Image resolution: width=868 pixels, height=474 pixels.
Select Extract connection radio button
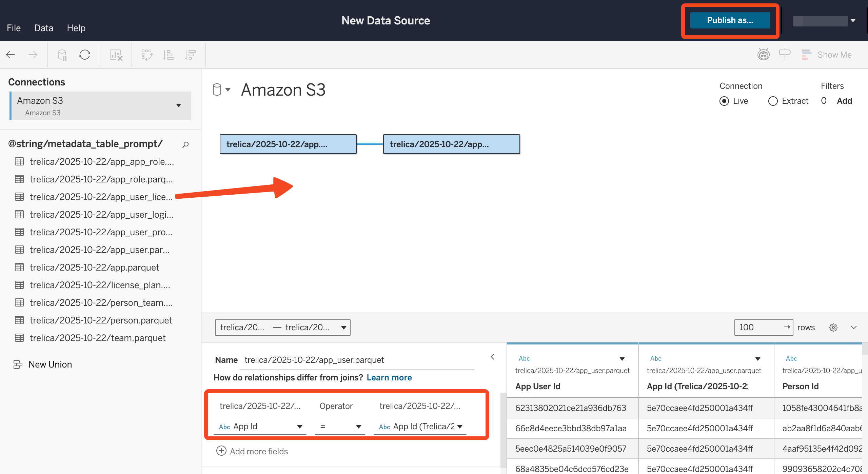[773, 101]
